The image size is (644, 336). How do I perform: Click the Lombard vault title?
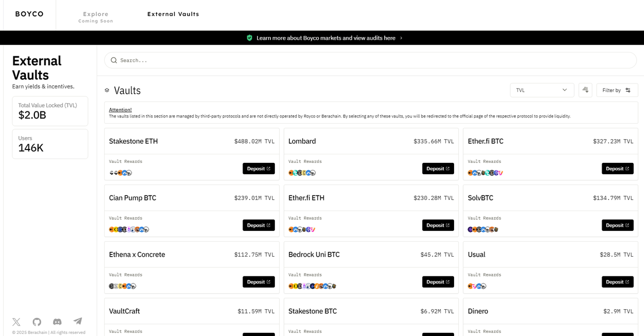pyautogui.click(x=302, y=141)
